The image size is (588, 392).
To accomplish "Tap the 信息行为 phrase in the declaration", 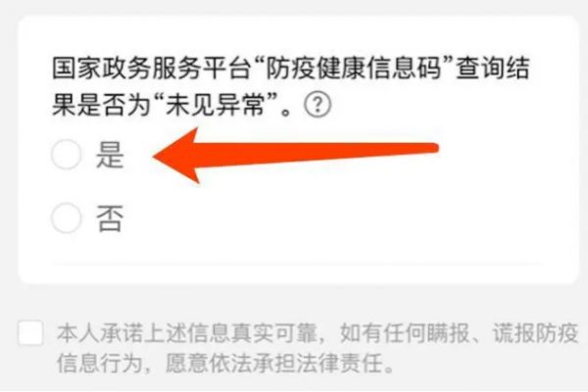I will pyautogui.click(x=99, y=364).
